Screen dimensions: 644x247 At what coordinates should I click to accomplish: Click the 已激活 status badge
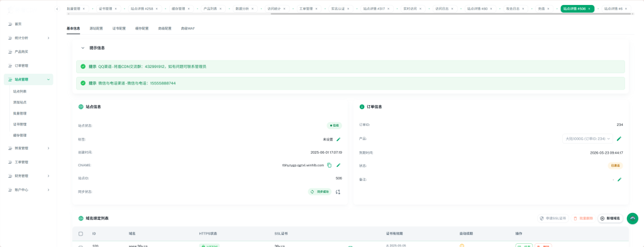615,166
